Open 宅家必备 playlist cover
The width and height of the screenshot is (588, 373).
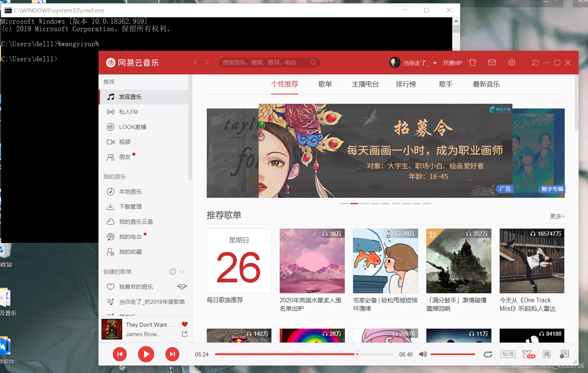tap(385, 261)
